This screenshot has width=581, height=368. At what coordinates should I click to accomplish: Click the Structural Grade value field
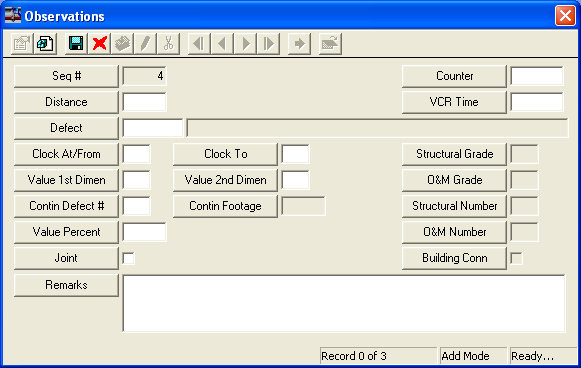(x=524, y=154)
